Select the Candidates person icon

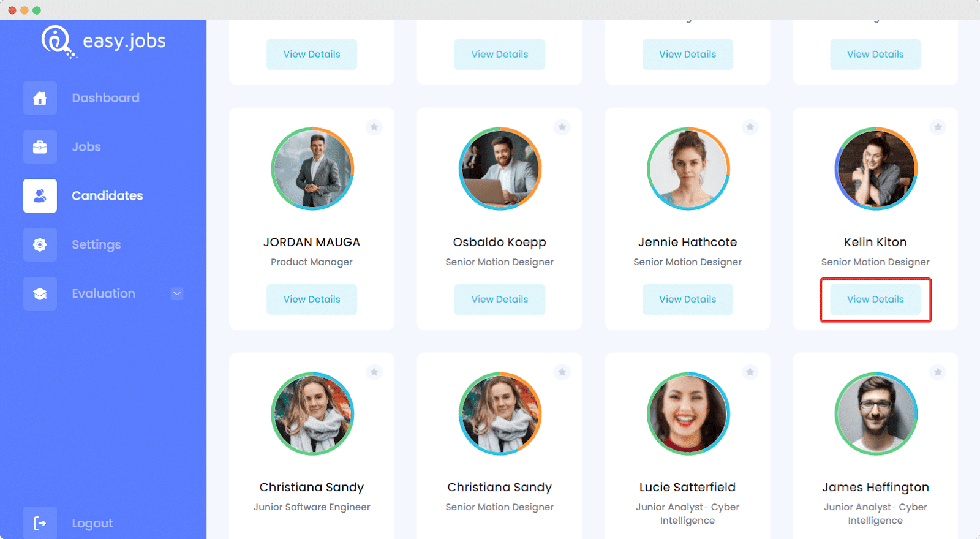tap(40, 196)
